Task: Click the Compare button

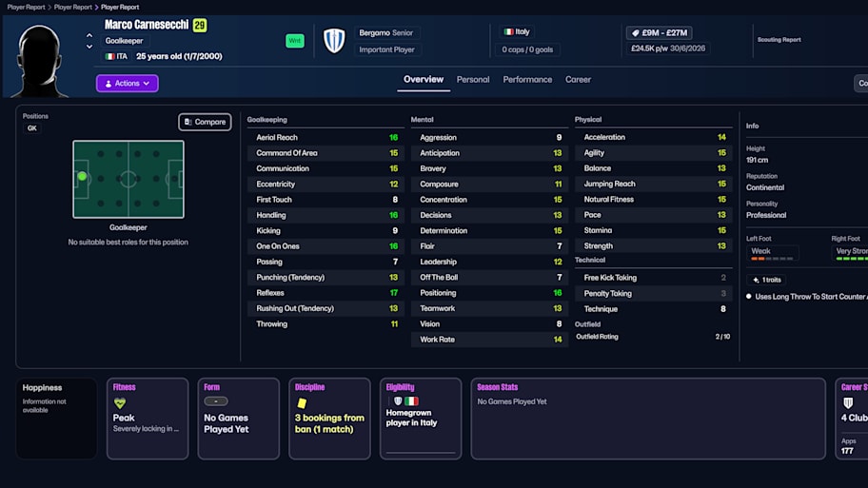Action: tap(205, 122)
